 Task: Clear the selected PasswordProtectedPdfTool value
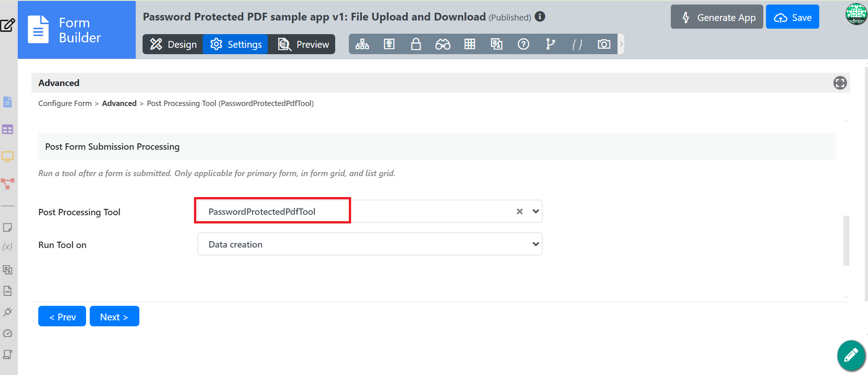point(520,212)
